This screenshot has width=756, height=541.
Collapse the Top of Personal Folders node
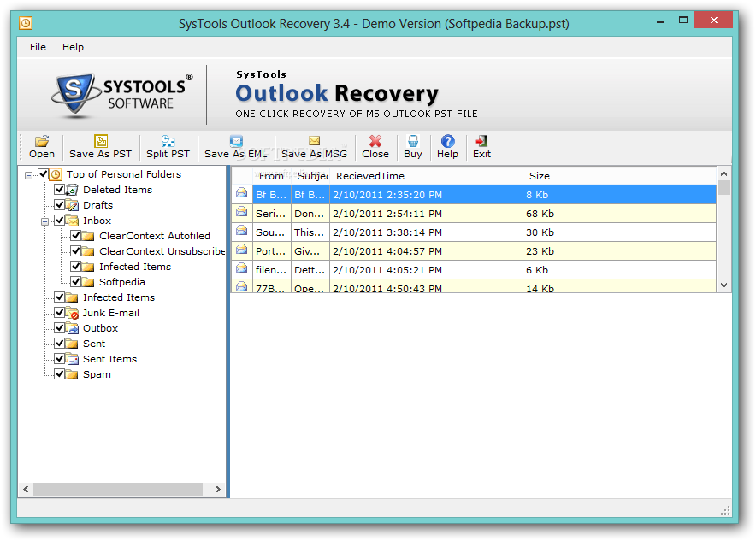[x=28, y=175]
